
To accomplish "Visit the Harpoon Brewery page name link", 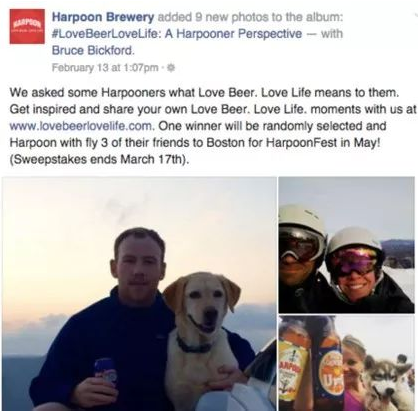I will pyautogui.click(x=103, y=17).
